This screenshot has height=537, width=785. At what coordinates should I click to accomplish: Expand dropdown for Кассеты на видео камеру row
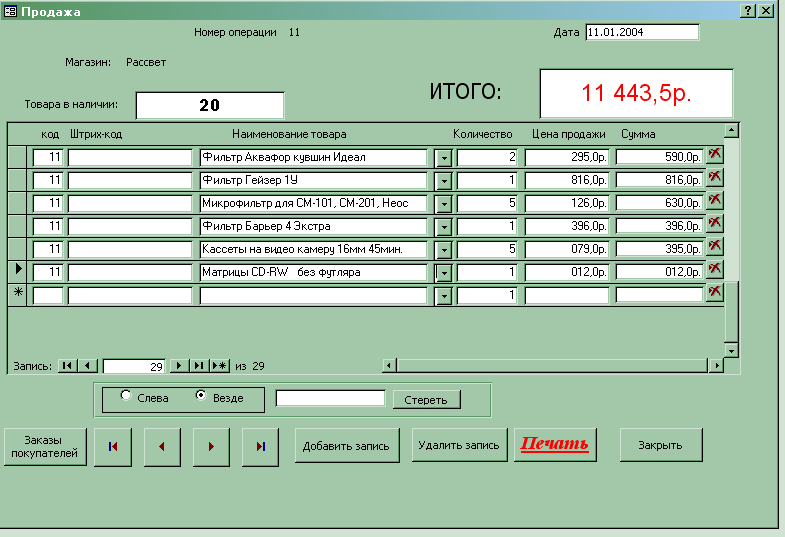pos(444,249)
